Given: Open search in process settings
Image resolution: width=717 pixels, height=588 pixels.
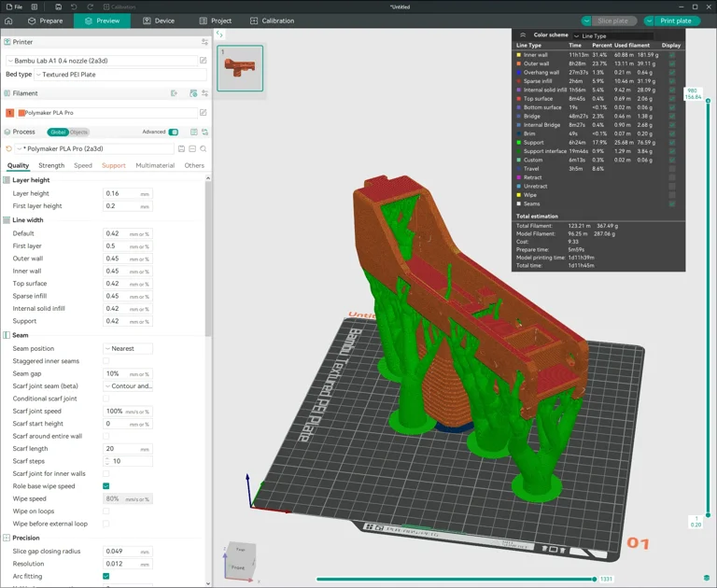Looking at the screenshot, I should point(204,148).
